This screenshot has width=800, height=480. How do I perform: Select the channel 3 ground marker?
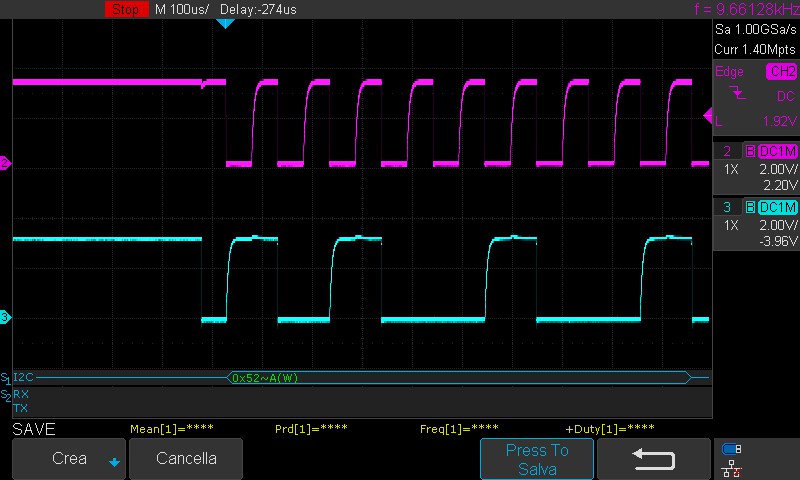(x=5, y=317)
